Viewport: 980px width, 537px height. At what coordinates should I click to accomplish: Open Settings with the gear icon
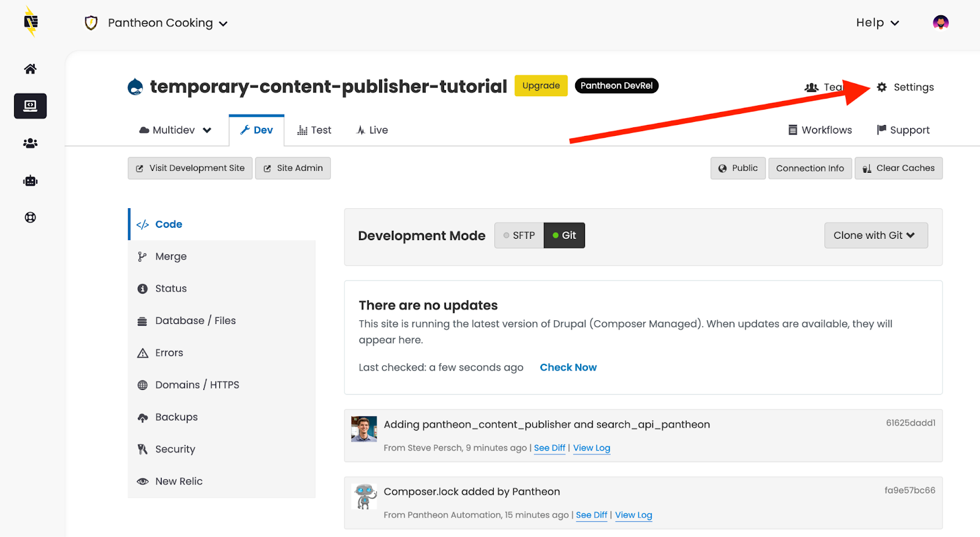point(905,87)
